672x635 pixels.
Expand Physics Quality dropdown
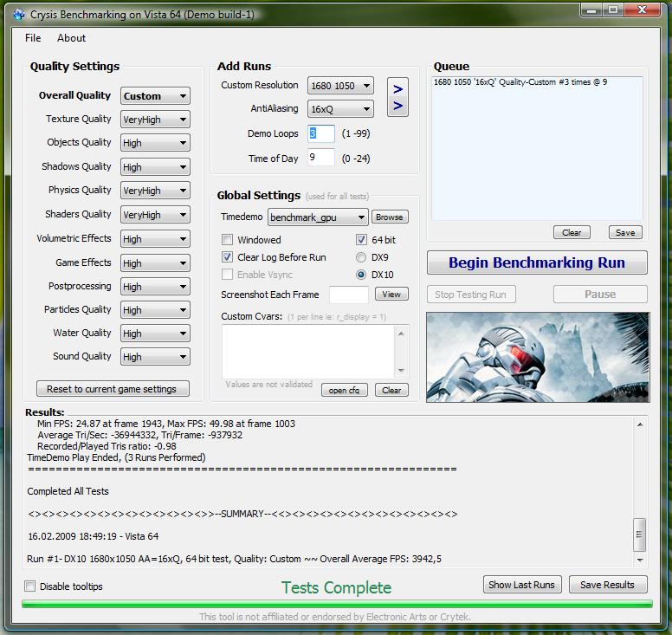pyautogui.click(x=155, y=191)
